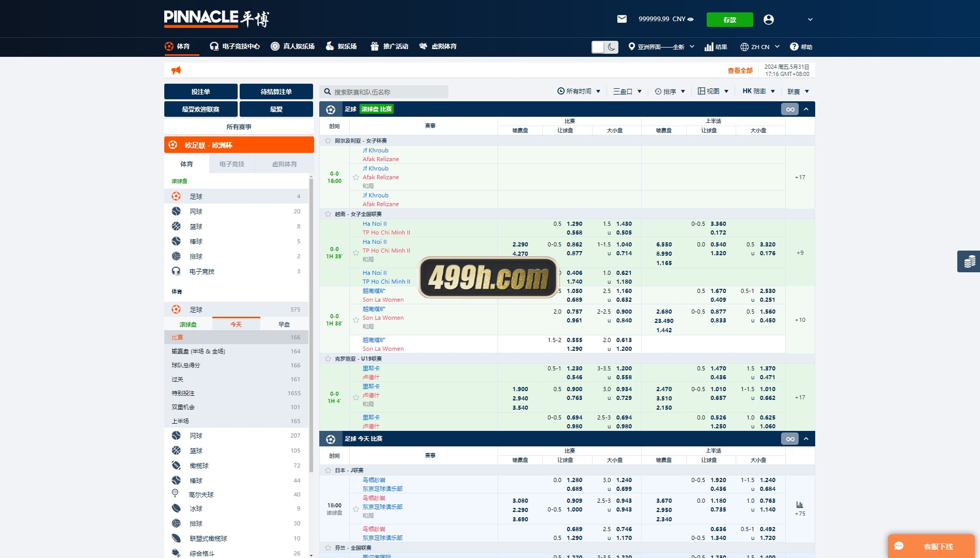Open the mail inbox envelope icon
The width and height of the screenshot is (980, 558).
[622, 19]
